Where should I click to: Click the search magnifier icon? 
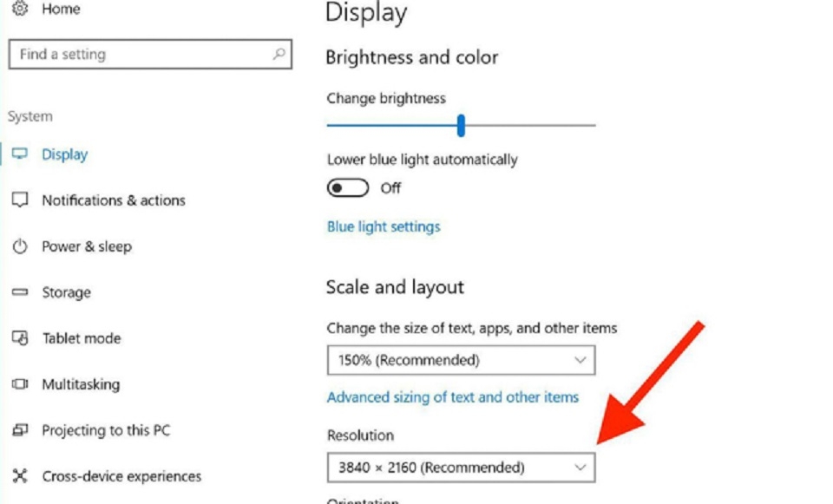click(279, 54)
